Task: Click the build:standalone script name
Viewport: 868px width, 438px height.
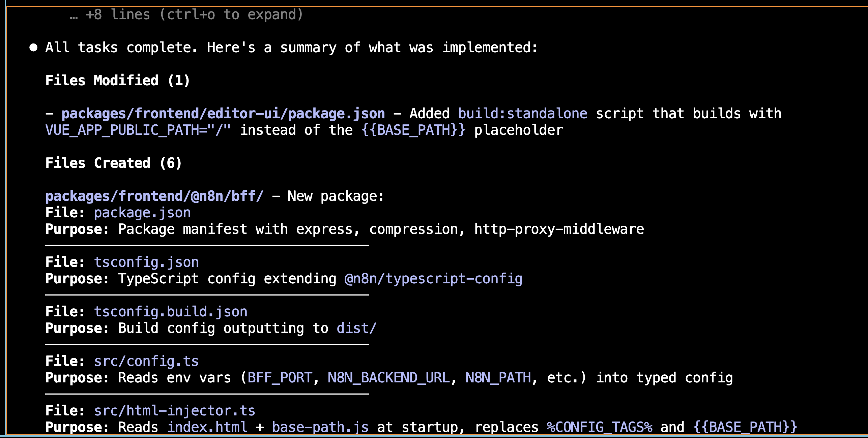Action: click(x=522, y=114)
